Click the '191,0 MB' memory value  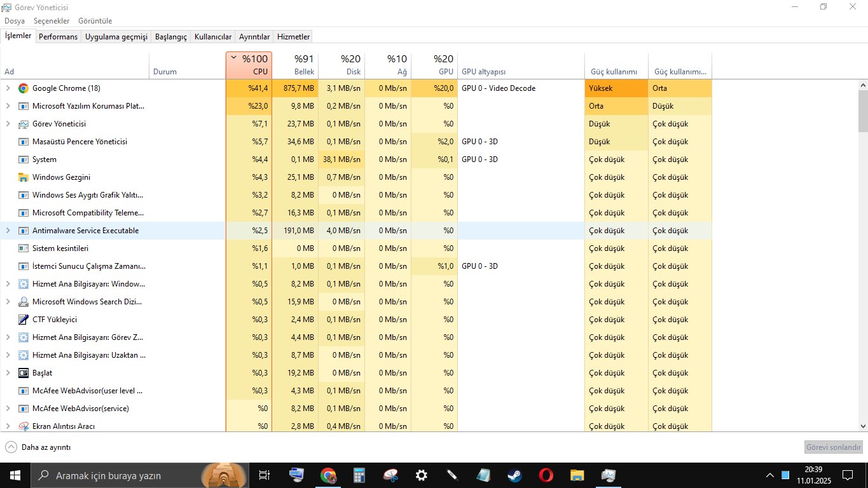(x=299, y=231)
